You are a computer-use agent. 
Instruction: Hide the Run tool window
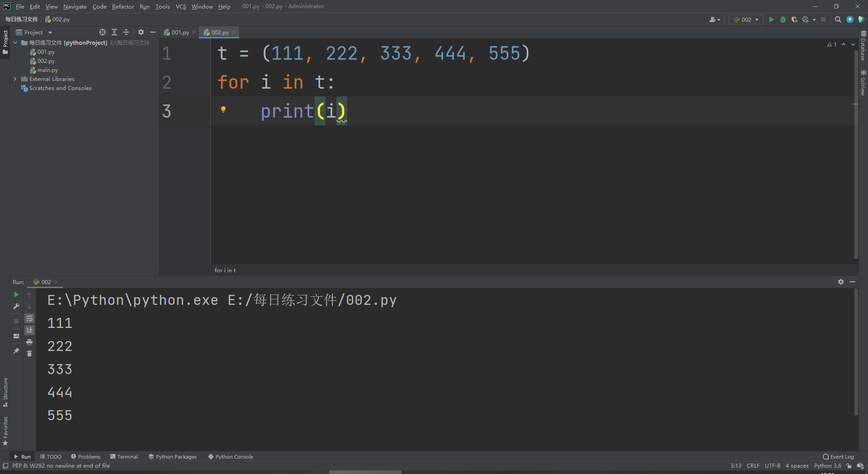click(853, 282)
